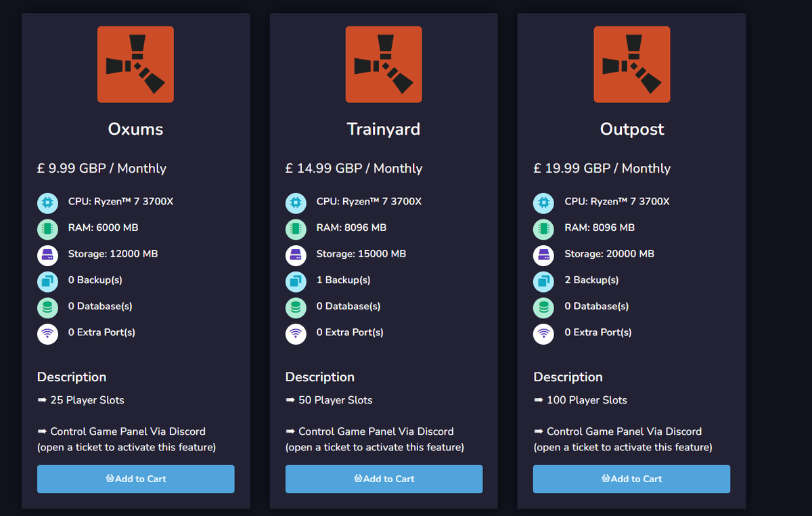Click the £ 9.99 GBP / Monthly price

[101, 169]
